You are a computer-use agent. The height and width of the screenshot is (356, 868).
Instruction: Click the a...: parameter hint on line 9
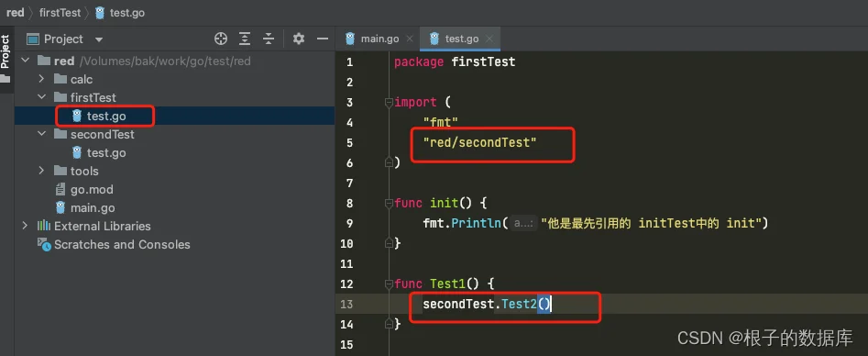point(523,224)
